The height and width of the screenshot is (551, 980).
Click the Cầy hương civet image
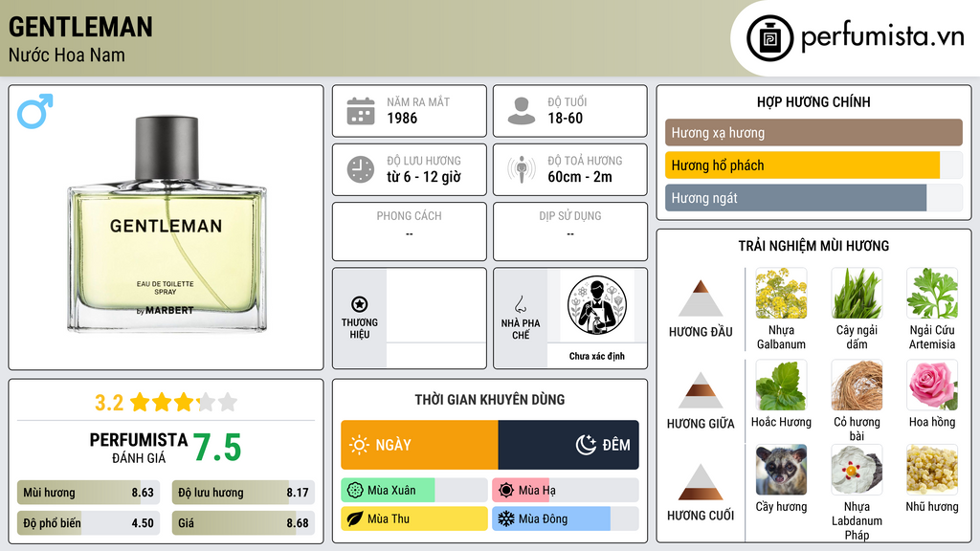point(781,470)
